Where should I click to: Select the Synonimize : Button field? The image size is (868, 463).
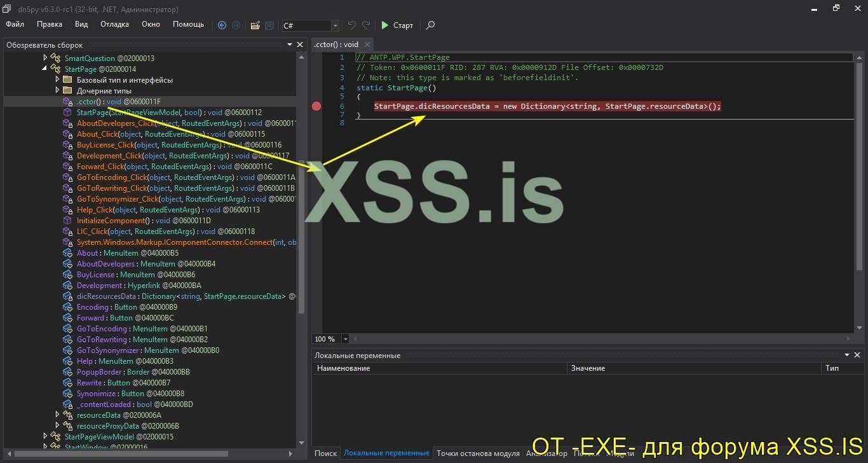131,394
